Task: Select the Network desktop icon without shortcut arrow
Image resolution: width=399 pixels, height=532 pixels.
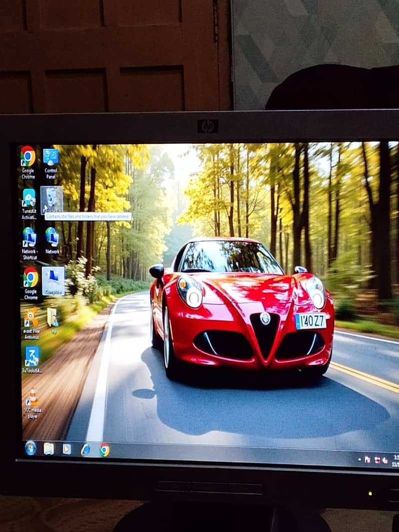Action: pos(52,241)
